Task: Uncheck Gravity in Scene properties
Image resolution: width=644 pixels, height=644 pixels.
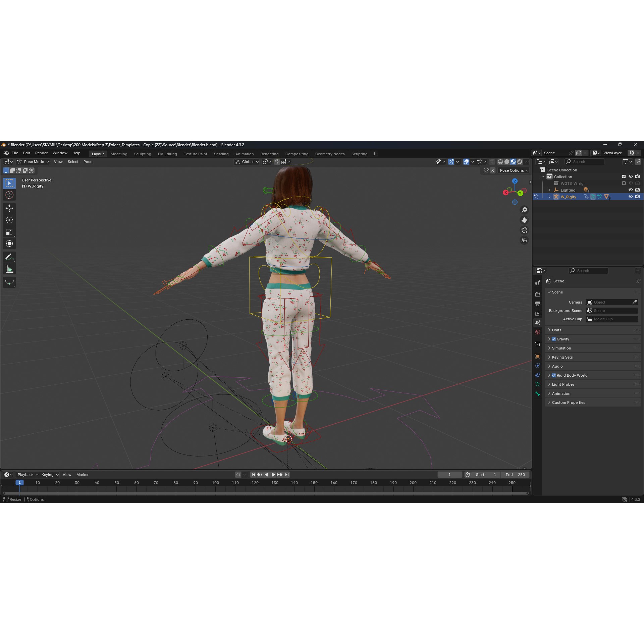Action: pos(554,339)
